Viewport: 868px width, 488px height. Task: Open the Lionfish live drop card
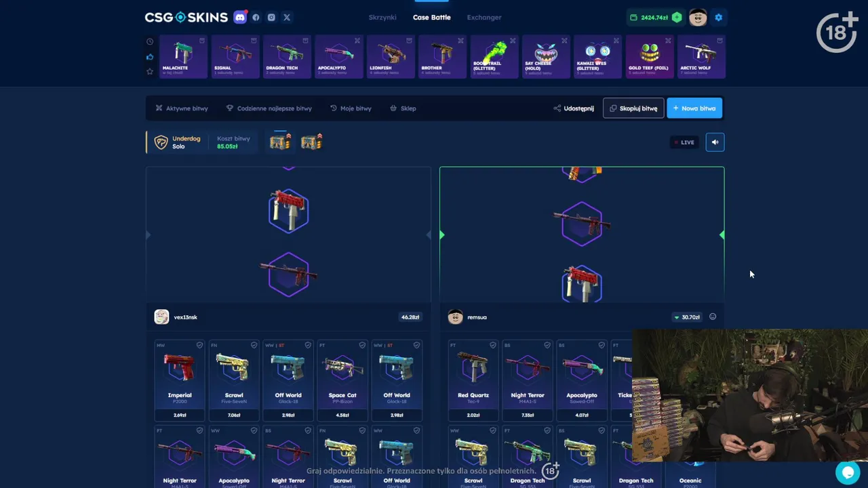tap(391, 57)
